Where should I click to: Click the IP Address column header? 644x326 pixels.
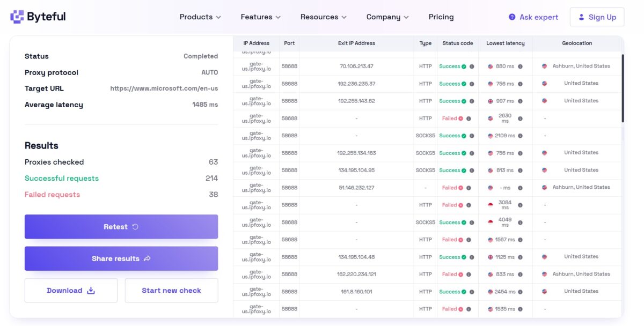tap(257, 43)
